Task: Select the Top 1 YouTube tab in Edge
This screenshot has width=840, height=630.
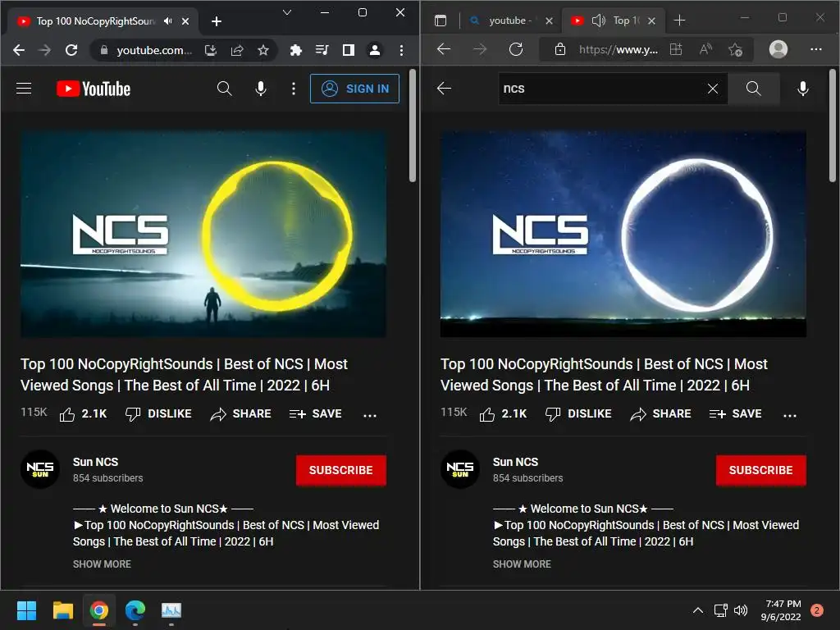Action: pyautogui.click(x=615, y=21)
